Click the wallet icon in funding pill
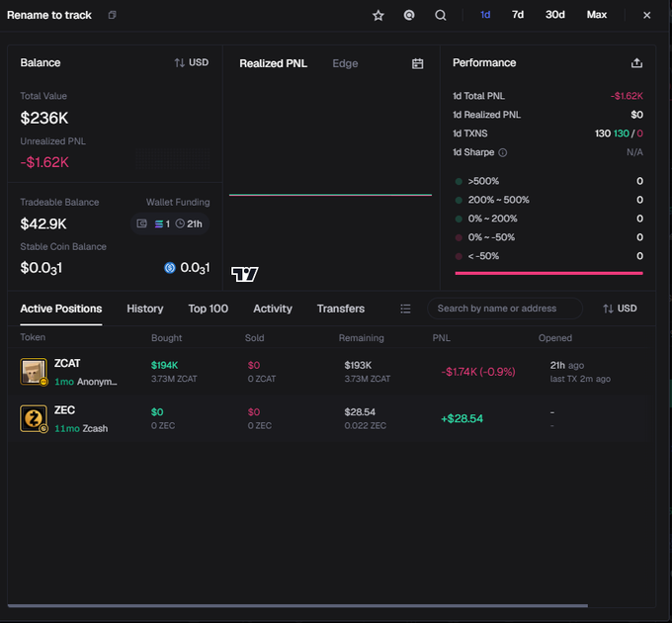This screenshot has width=672, height=623. click(142, 223)
